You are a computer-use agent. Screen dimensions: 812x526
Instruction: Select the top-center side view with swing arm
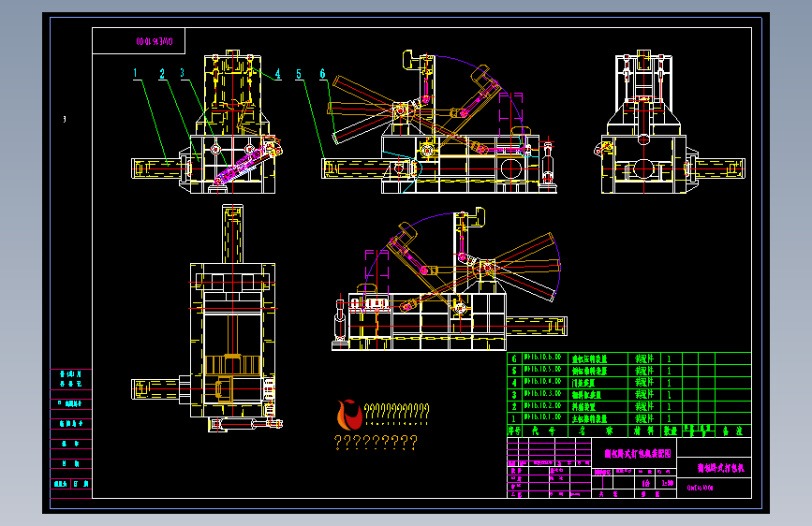pos(439,123)
